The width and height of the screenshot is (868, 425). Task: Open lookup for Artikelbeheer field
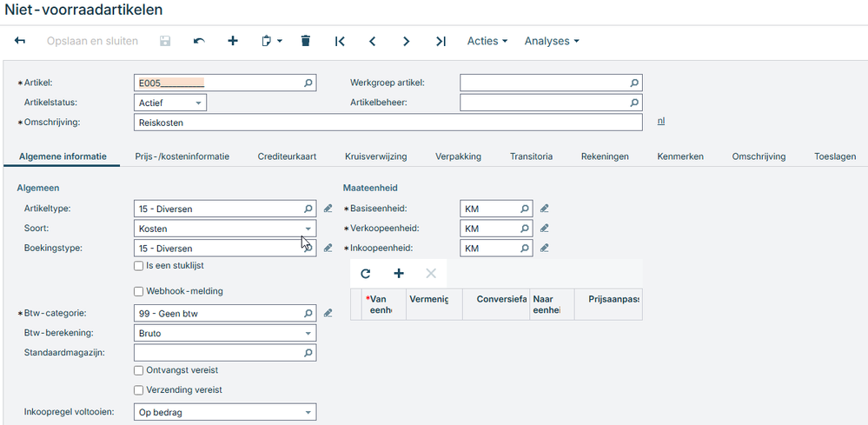(x=634, y=103)
